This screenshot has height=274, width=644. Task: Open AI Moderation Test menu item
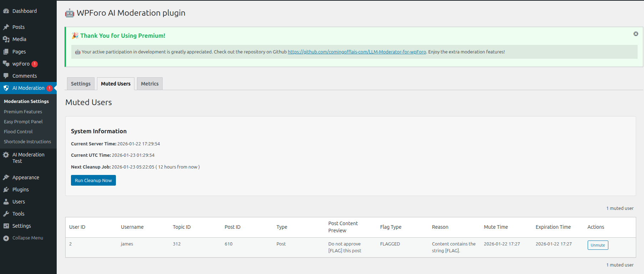point(28,158)
